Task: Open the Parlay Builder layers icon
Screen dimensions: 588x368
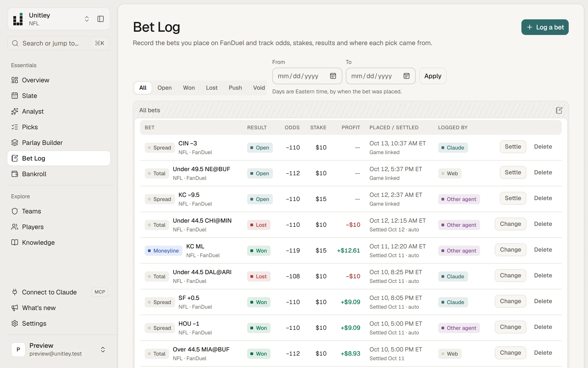Action: 14,143
